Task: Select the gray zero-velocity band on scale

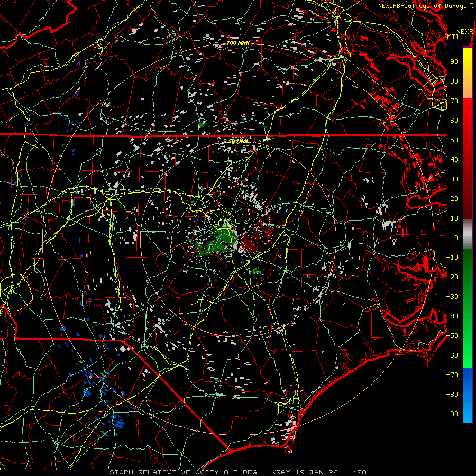Action: 467,234
